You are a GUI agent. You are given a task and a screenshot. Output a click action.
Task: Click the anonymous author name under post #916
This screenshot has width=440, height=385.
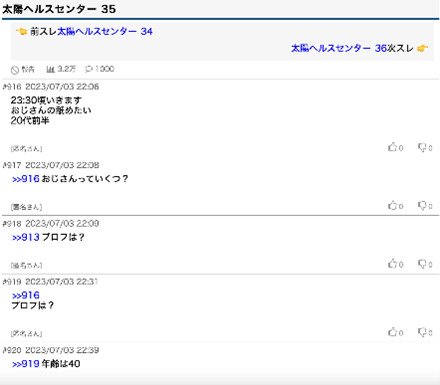tap(26, 149)
